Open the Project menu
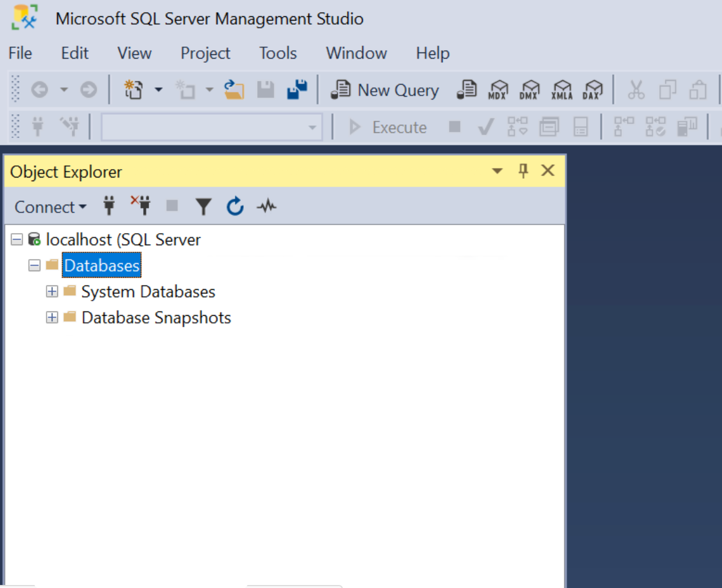 pyautogui.click(x=205, y=53)
